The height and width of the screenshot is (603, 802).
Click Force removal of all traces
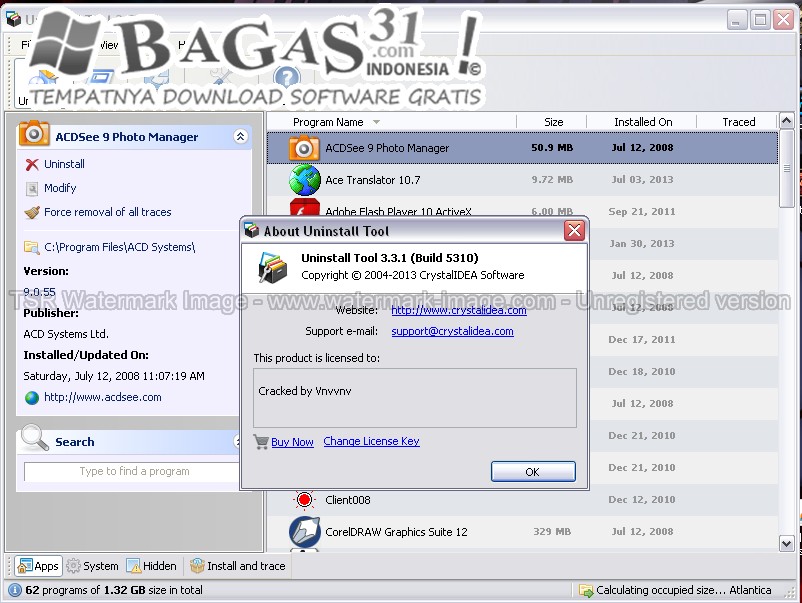pos(107,212)
